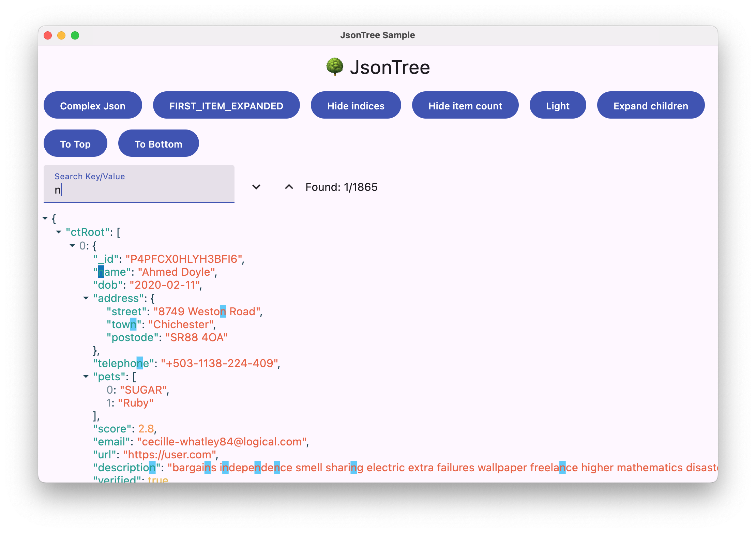Toggle Hide item count button
756x533 pixels.
click(465, 105)
